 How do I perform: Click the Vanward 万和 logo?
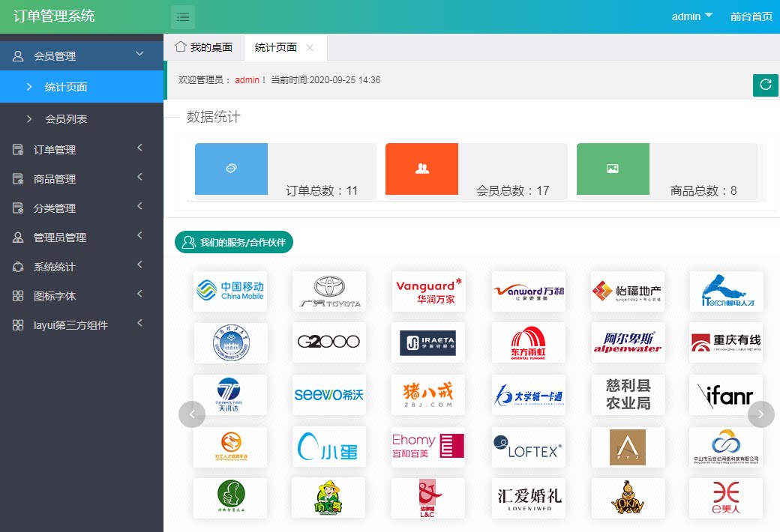click(529, 291)
